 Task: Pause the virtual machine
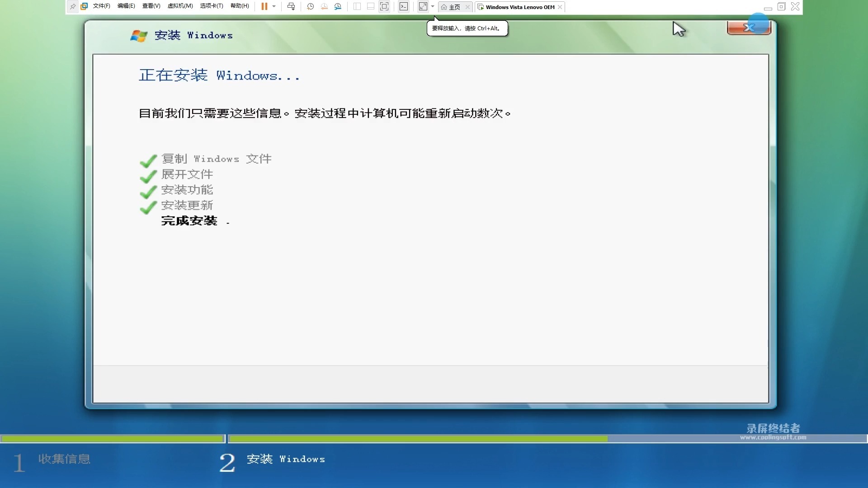click(x=264, y=6)
